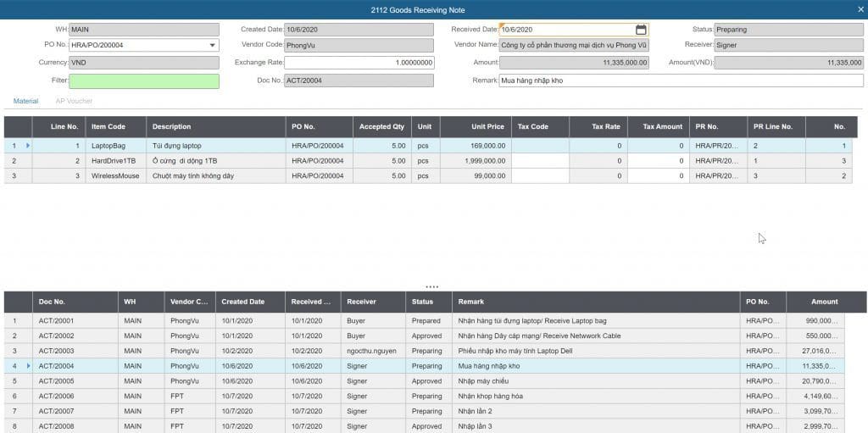Click the row indicator arrow for line 1
This screenshot has height=433, width=868.
[27, 146]
